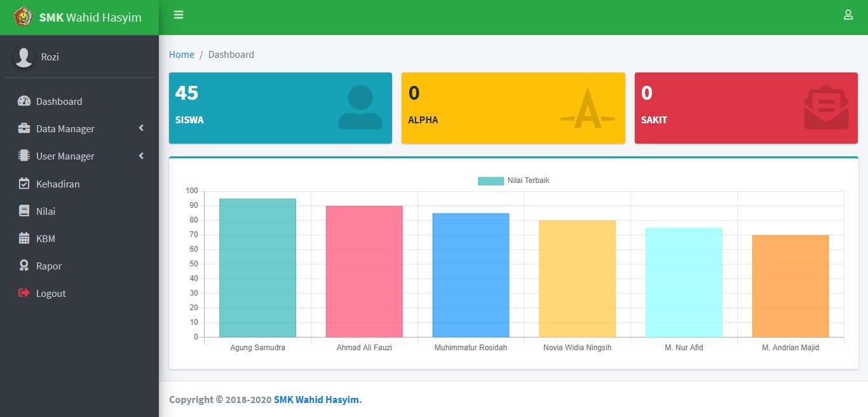Click the Muhimmatur Rosidah axis label
Screen dimensions: 868x417
coord(471,348)
